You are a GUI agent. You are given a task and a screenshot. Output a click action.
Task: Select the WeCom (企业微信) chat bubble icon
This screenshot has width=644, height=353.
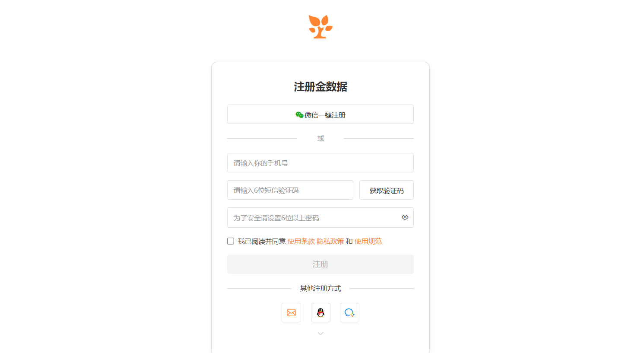(x=349, y=312)
